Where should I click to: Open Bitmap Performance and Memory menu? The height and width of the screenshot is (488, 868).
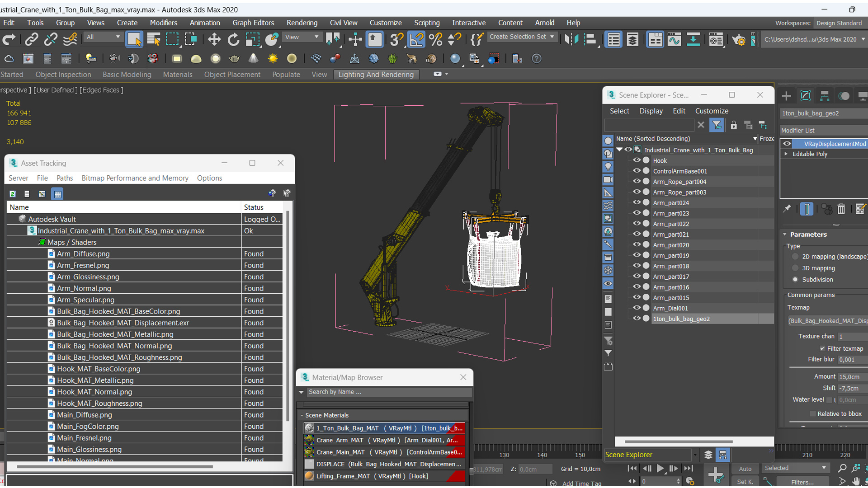coord(135,178)
